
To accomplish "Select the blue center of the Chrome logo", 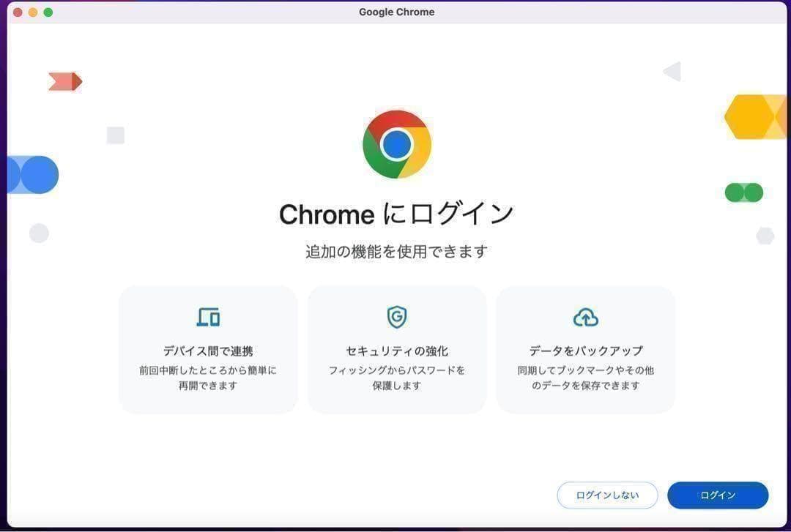I will (396, 144).
